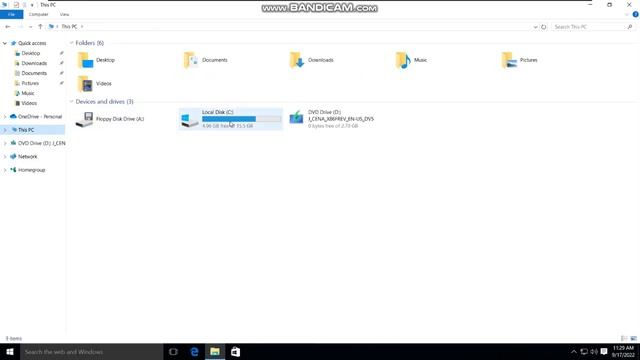Show hidden tray icons chevron

tap(573, 351)
